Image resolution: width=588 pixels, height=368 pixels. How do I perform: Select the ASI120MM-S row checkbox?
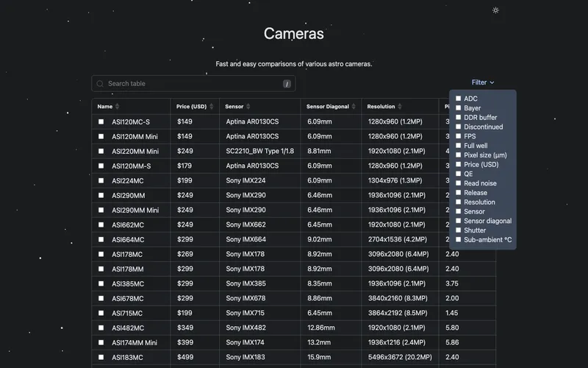(101, 166)
